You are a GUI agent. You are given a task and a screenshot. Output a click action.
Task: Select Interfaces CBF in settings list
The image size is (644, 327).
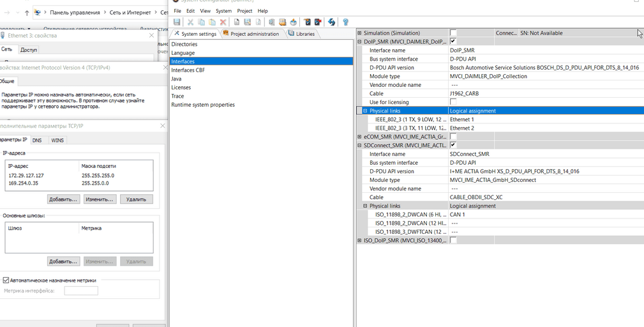[261, 70]
